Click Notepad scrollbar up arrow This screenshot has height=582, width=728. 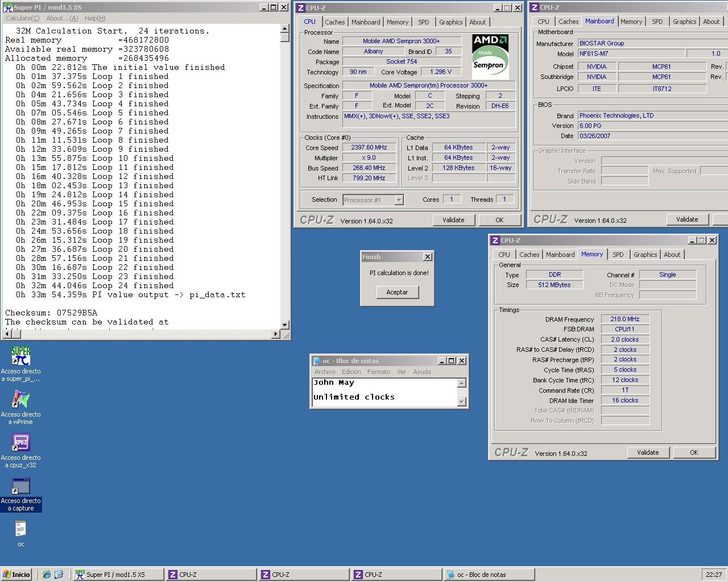[x=462, y=383]
